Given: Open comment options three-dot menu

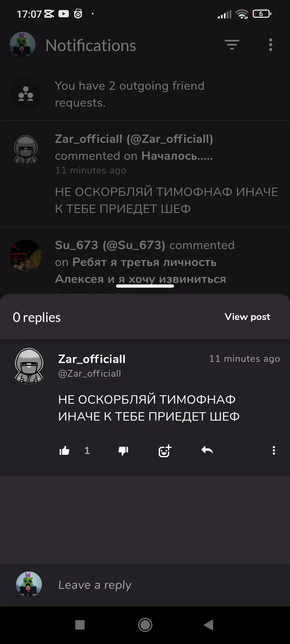Looking at the screenshot, I should pos(274,450).
